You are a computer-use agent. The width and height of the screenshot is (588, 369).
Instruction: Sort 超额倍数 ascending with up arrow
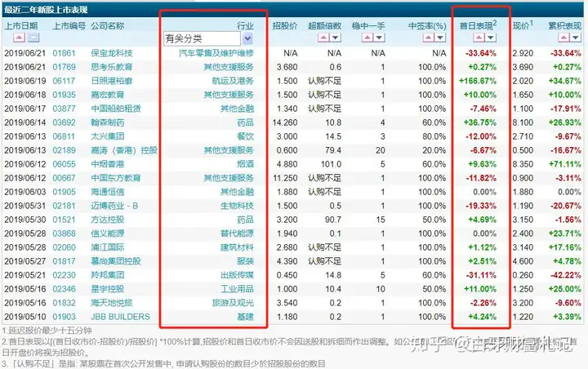coord(323,38)
